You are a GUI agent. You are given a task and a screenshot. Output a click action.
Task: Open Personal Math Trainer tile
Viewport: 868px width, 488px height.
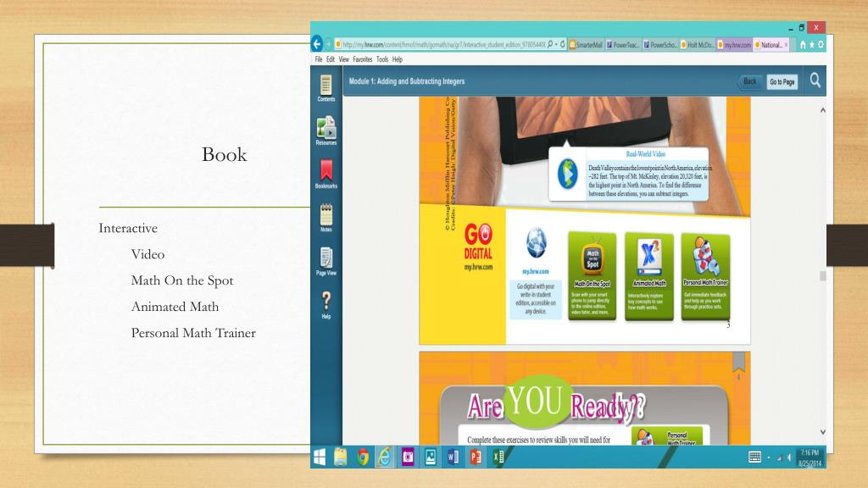coord(705,275)
